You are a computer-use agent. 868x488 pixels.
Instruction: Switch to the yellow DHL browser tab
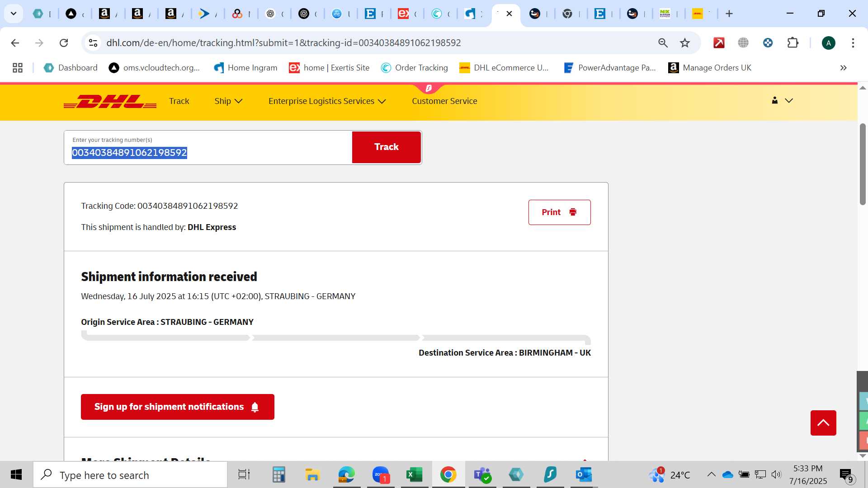pyautogui.click(x=702, y=14)
